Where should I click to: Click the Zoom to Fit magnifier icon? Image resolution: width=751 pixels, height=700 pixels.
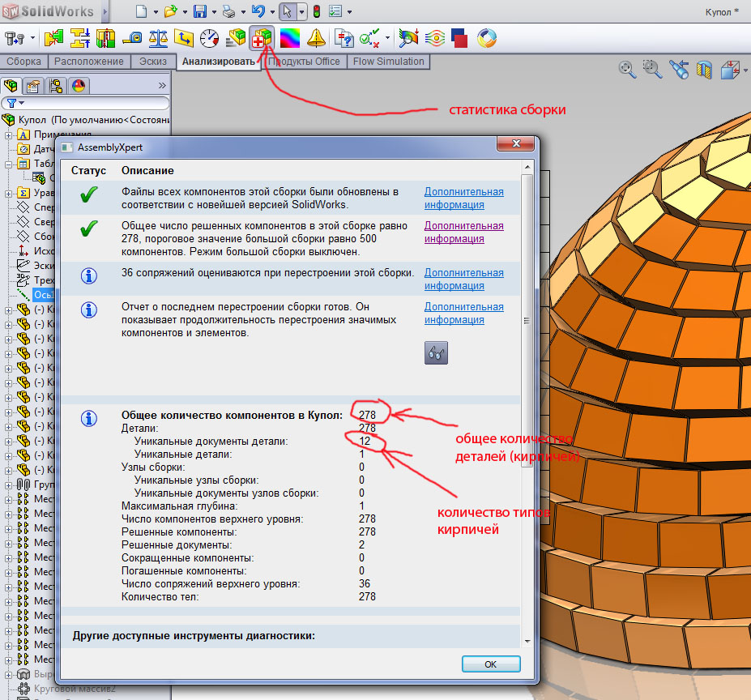[x=626, y=70]
